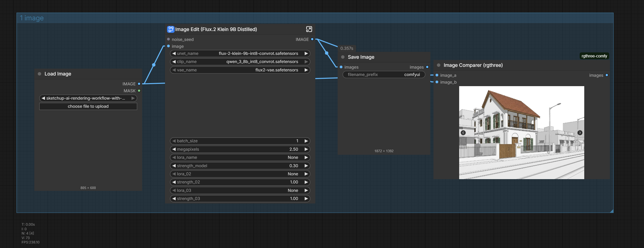Click choose file to upload button
This screenshot has width=644, height=248.
pyautogui.click(x=88, y=106)
